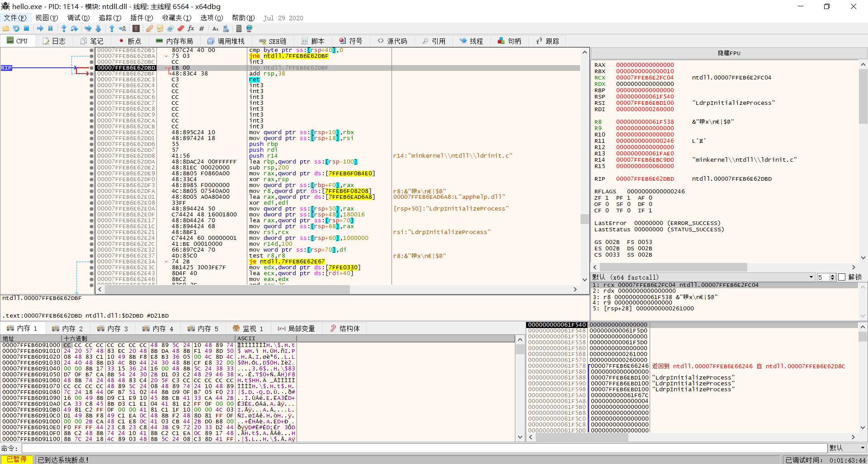Select the jmp instruction row at RIP
The width and height of the screenshot is (868, 464).
point(337,68)
